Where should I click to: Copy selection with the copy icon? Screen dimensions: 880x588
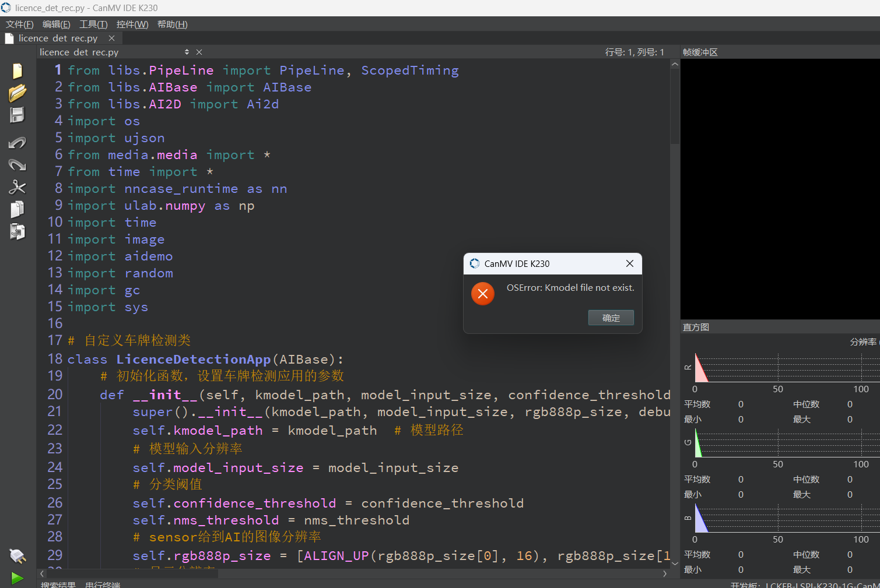[17, 209]
